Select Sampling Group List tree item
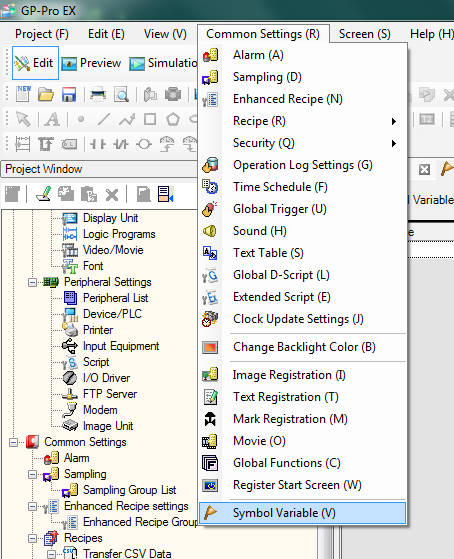Image resolution: width=454 pixels, height=559 pixels. pyautogui.click(x=129, y=490)
